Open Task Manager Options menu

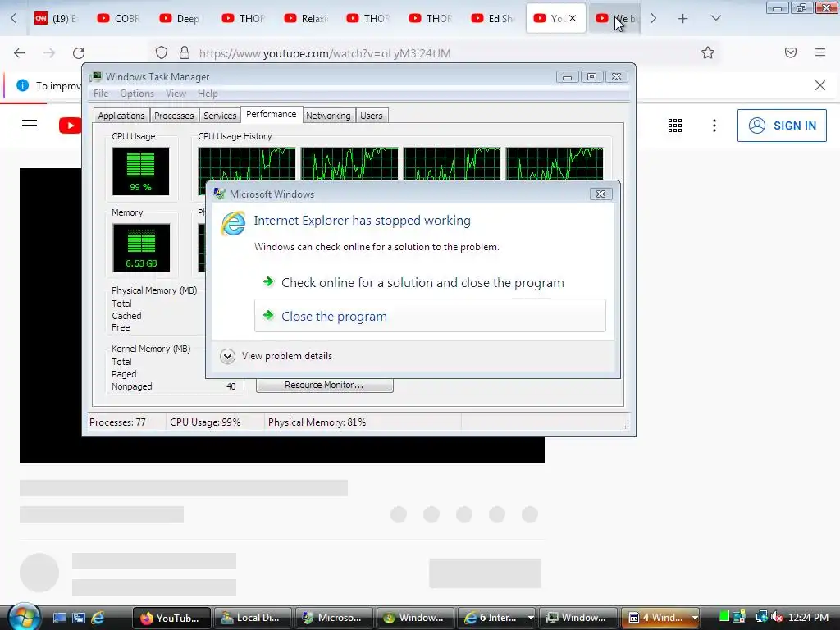(x=137, y=94)
